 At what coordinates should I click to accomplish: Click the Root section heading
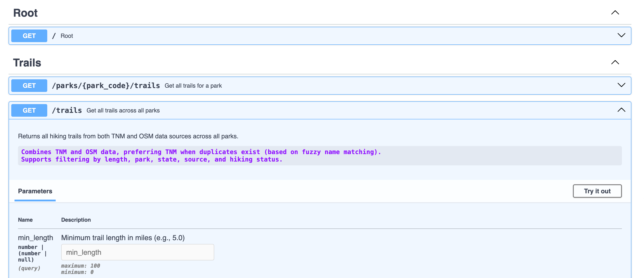click(x=25, y=13)
